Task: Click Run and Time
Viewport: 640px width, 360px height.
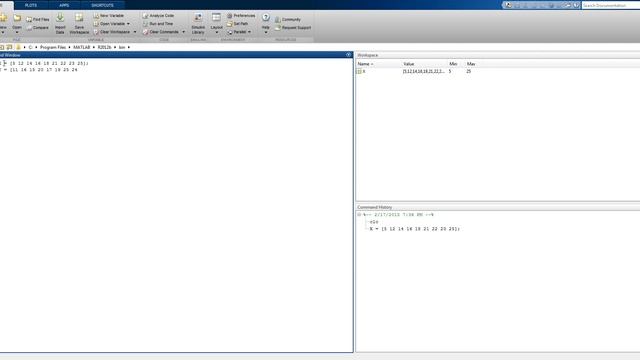Action: coord(158,24)
